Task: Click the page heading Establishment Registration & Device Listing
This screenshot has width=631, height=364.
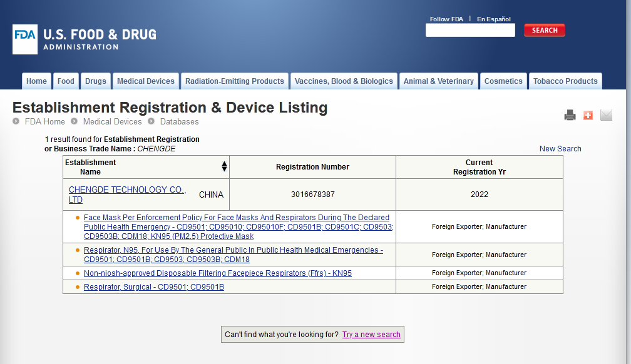Action: click(x=170, y=108)
